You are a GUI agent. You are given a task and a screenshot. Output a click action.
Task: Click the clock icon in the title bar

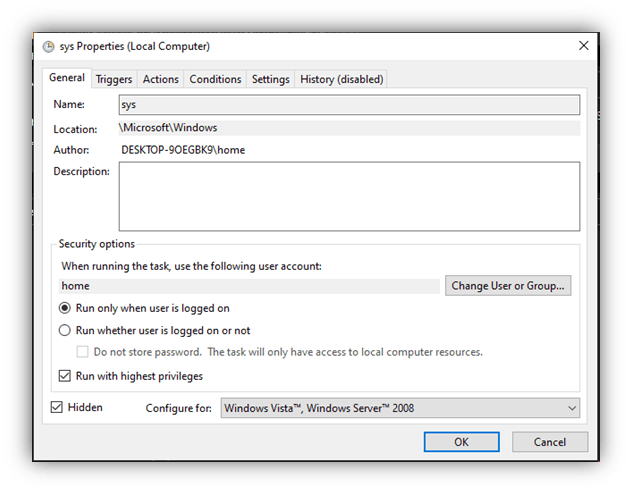click(49, 46)
